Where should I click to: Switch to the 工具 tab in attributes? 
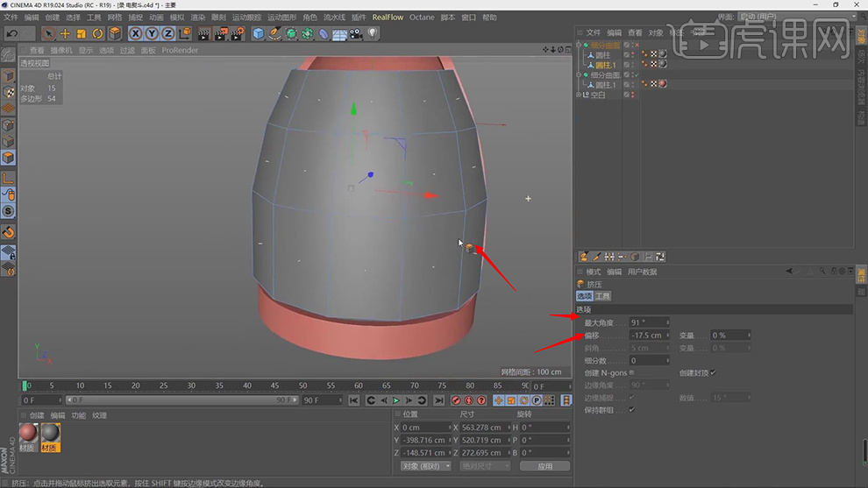(x=602, y=296)
